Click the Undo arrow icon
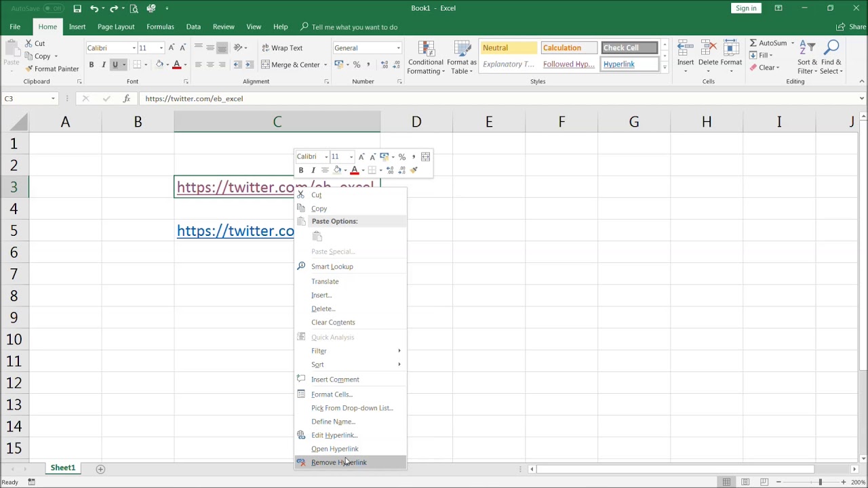The image size is (868, 488). [x=94, y=8]
